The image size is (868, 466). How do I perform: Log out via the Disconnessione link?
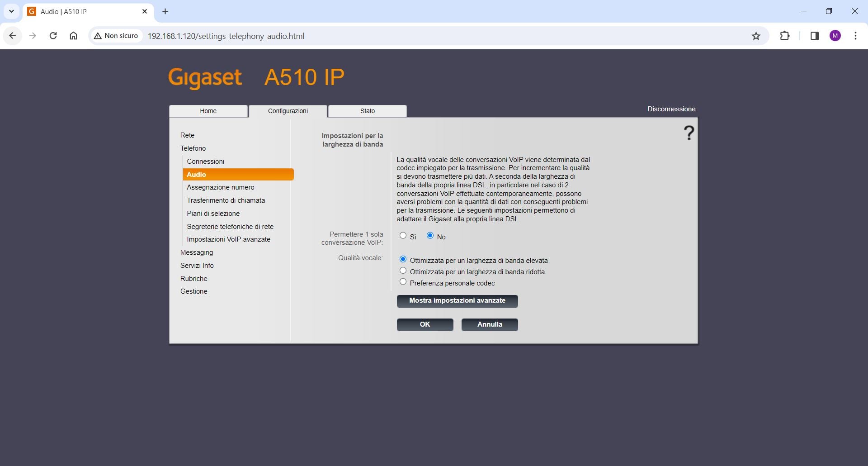pos(671,109)
